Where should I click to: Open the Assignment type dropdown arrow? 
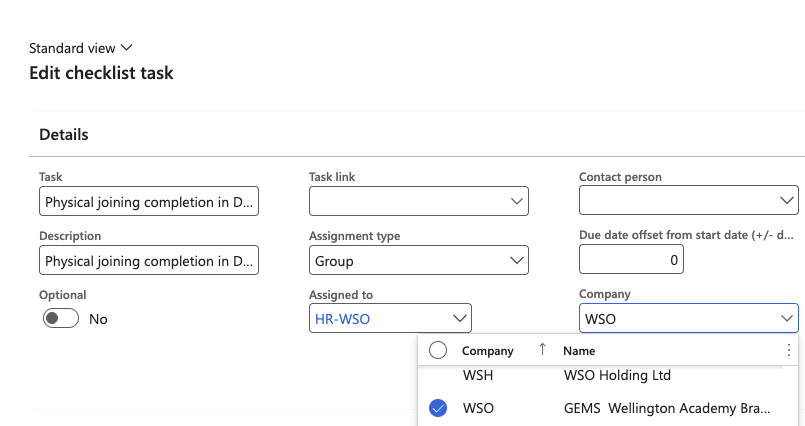tap(516, 260)
